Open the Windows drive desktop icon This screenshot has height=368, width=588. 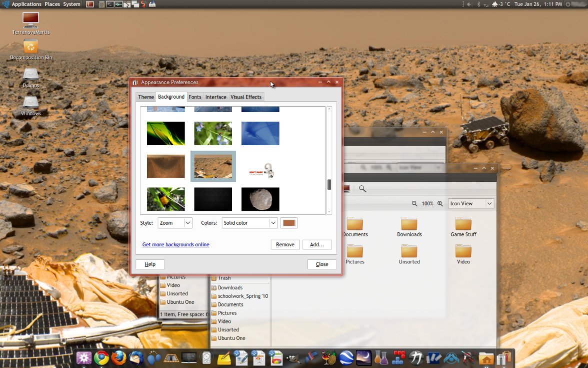coord(31,106)
